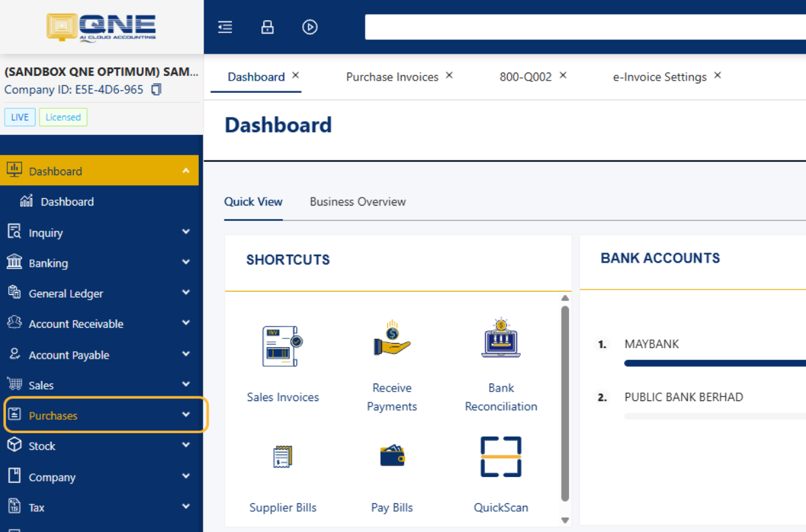The width and height of the screenshot is (806, 532).
Task: Click the Stock box icon
Action: [x=14, y=445]
